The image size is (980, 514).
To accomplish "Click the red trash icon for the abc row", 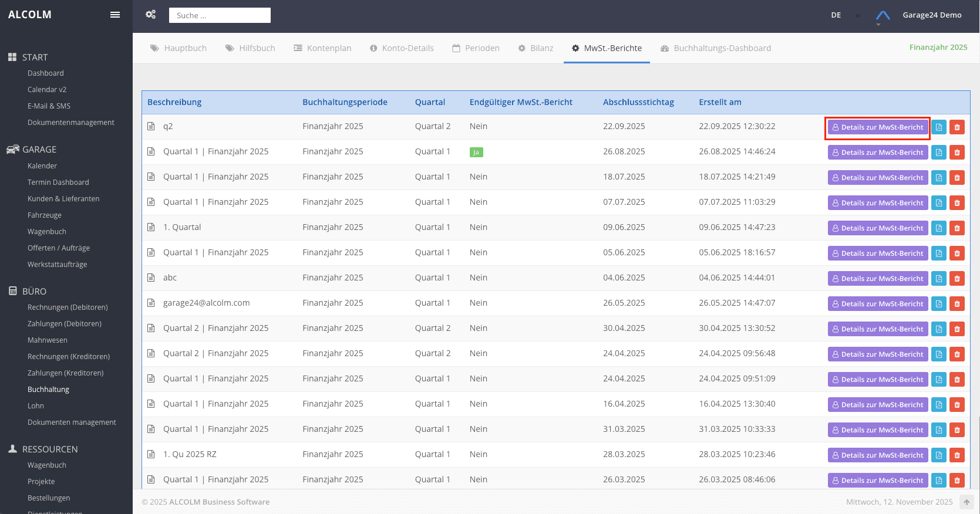I will (x=957, y=279).
